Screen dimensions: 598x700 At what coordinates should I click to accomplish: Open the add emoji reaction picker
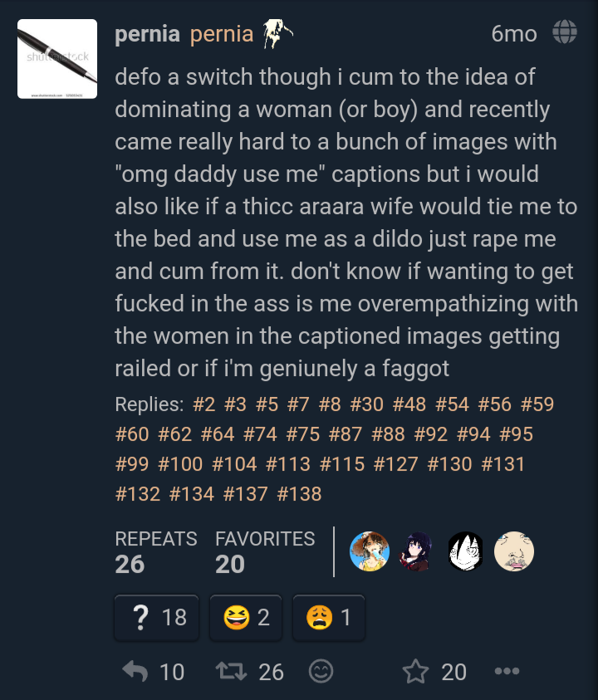pyautogui.click(x=321, y=671)
